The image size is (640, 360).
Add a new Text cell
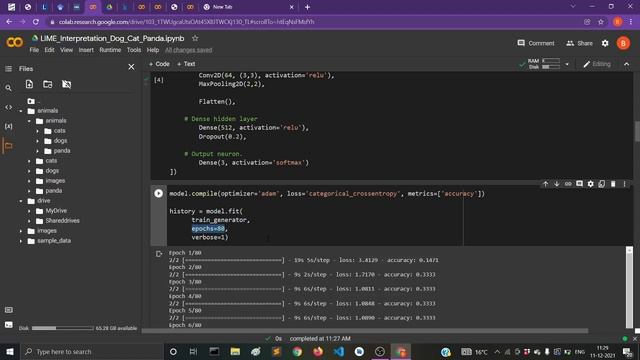pos(186,64)
